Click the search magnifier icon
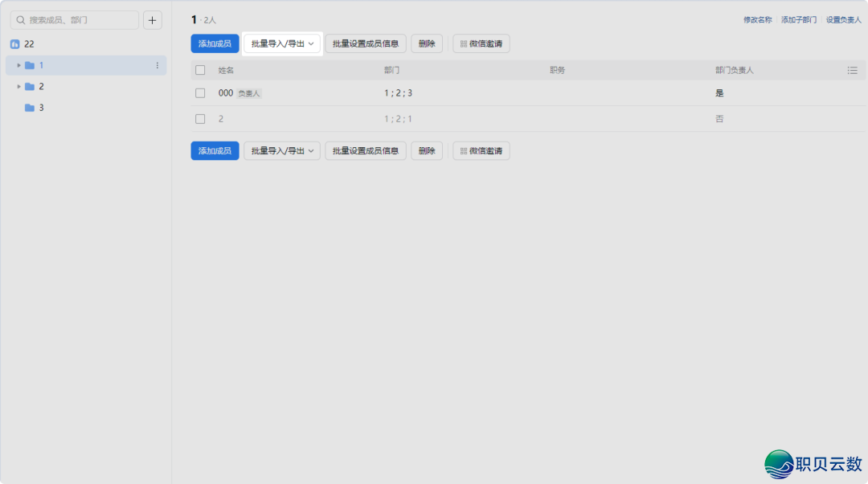Viewport: 868px width, 484px height. point(20,20)
